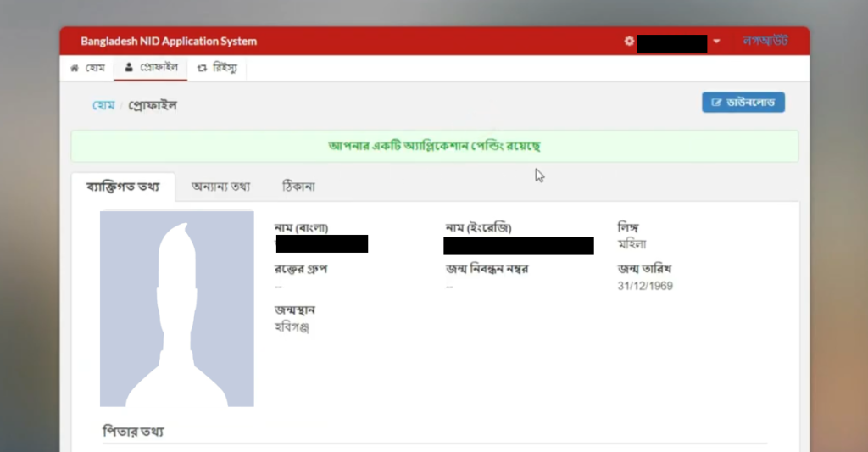This screenshot has height=452, width=868.
Task: Click the user icon beside প্রোফাইল
Action: coord(128,68)
